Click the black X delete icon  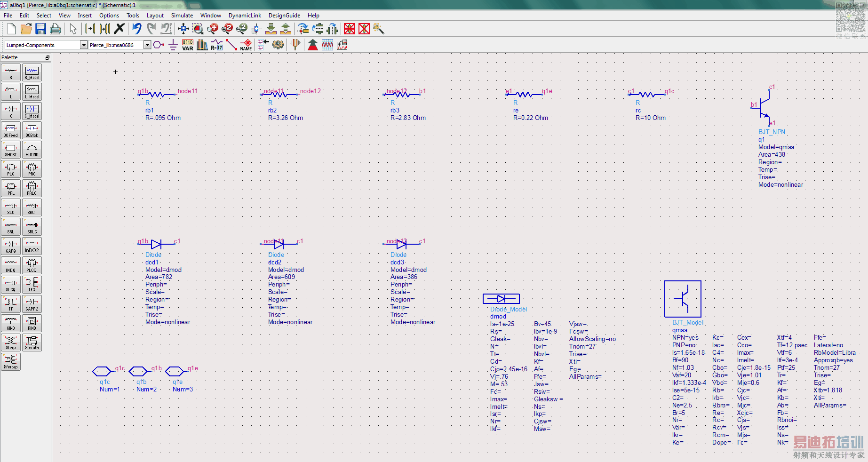pos(119,29)
